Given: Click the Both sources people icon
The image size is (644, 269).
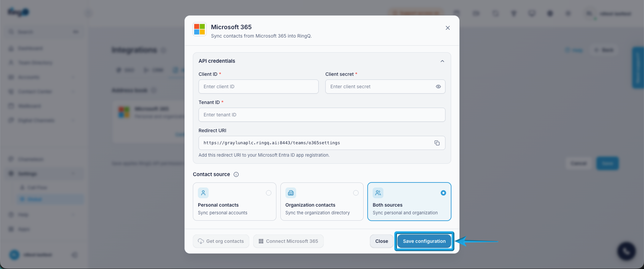Looking at the screenshot, I should (x=378, y=193).
